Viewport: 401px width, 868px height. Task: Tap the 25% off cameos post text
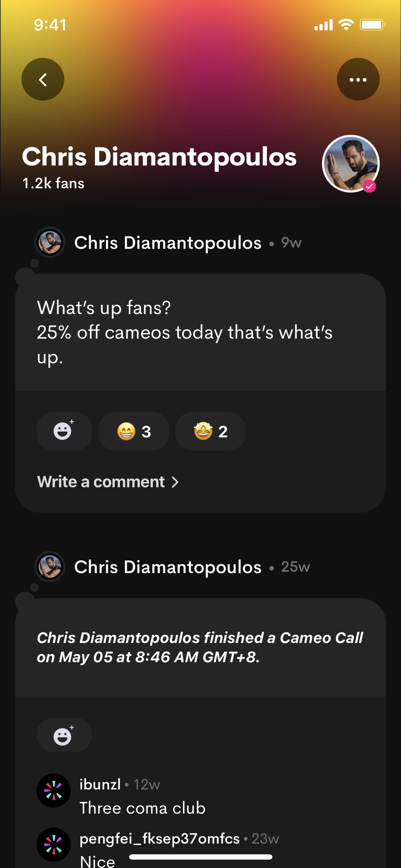(185, 332)
